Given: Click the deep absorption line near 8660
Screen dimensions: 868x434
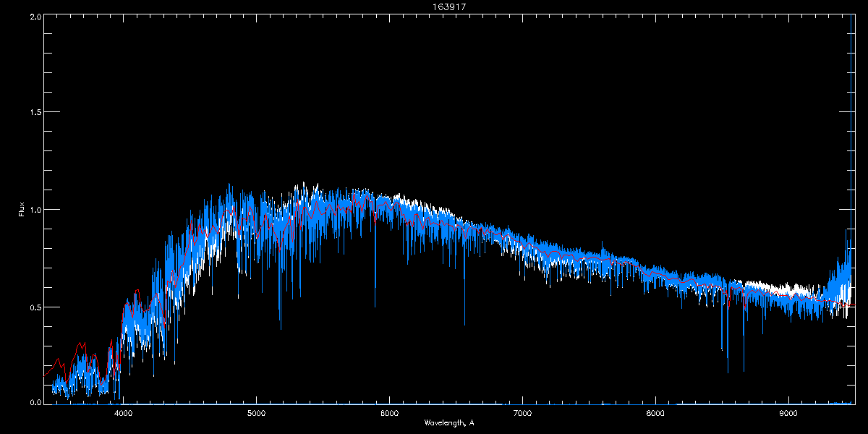Looking at the screenshot, I should (x=743, y=370).
